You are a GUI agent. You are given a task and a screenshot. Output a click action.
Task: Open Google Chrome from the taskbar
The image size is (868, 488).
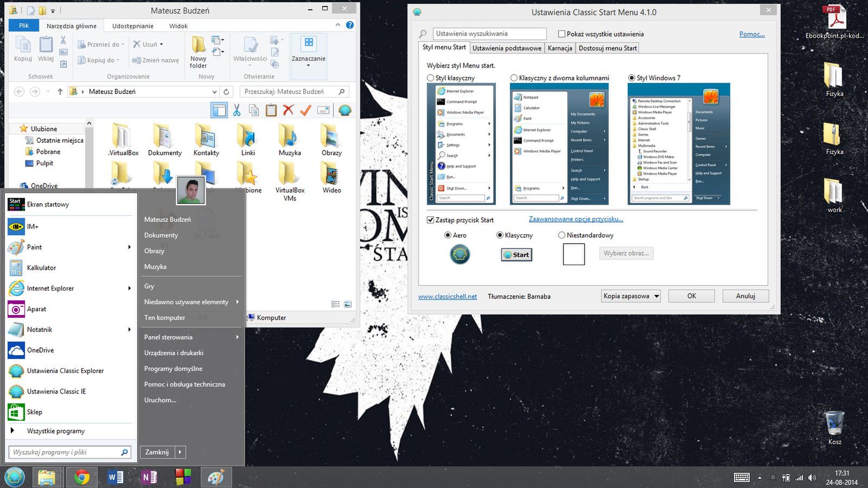tap(82, 477)
